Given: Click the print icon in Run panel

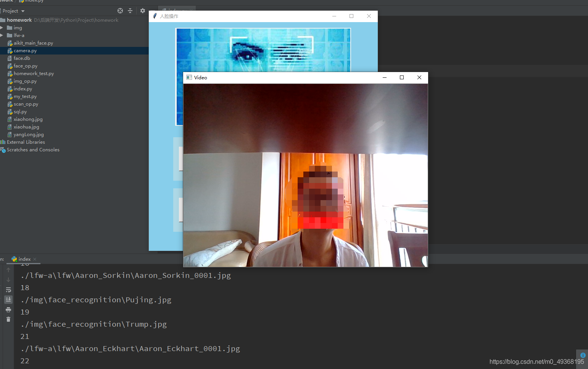Looking at the screenshot, I should pos(8,310).
